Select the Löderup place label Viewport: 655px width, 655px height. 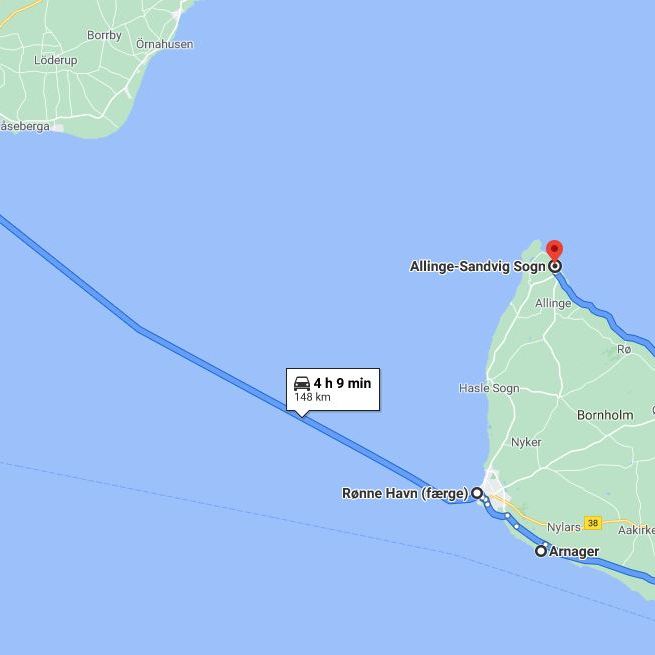point(56,60)
